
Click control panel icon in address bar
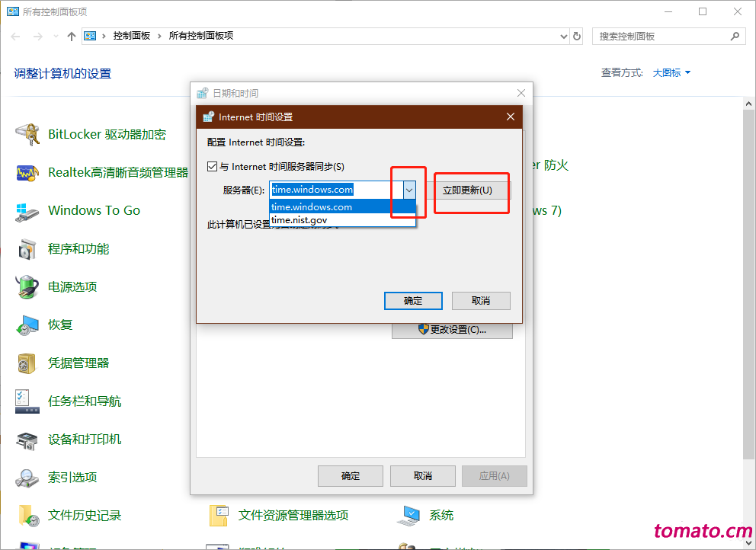click(x=90, y=36)
